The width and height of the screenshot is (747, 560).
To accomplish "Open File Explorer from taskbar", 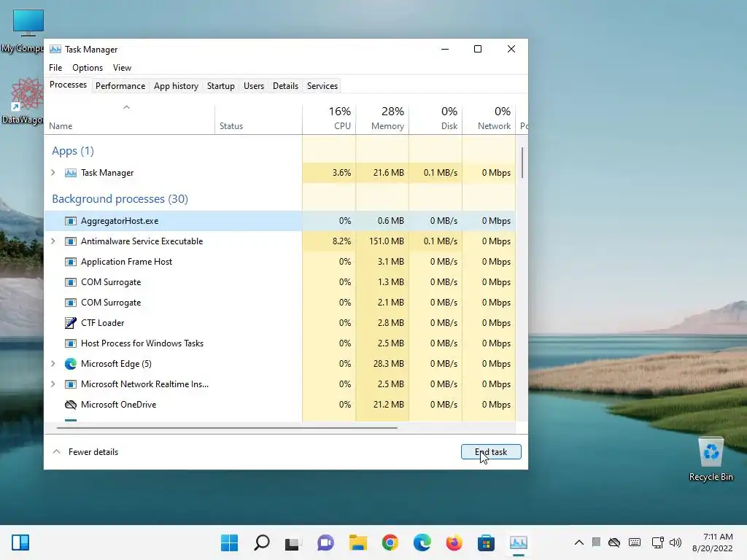I will (x=357, y=542).
